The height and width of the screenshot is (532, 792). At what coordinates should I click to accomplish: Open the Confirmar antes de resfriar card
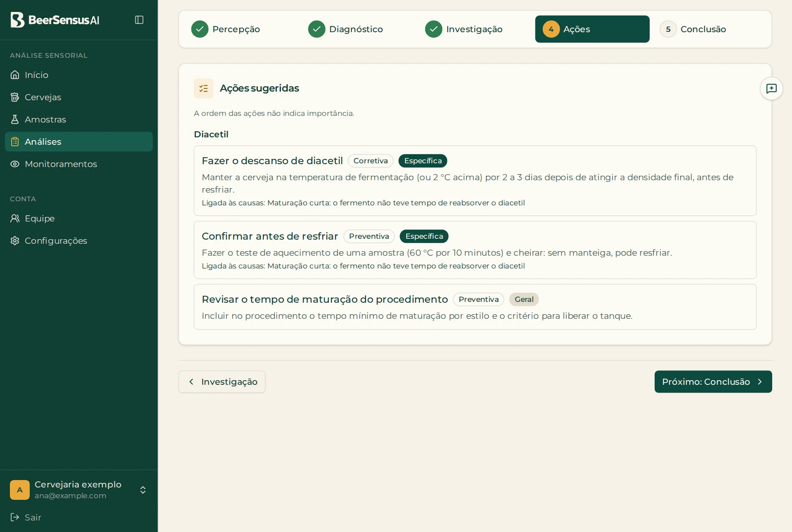(475, 250)
